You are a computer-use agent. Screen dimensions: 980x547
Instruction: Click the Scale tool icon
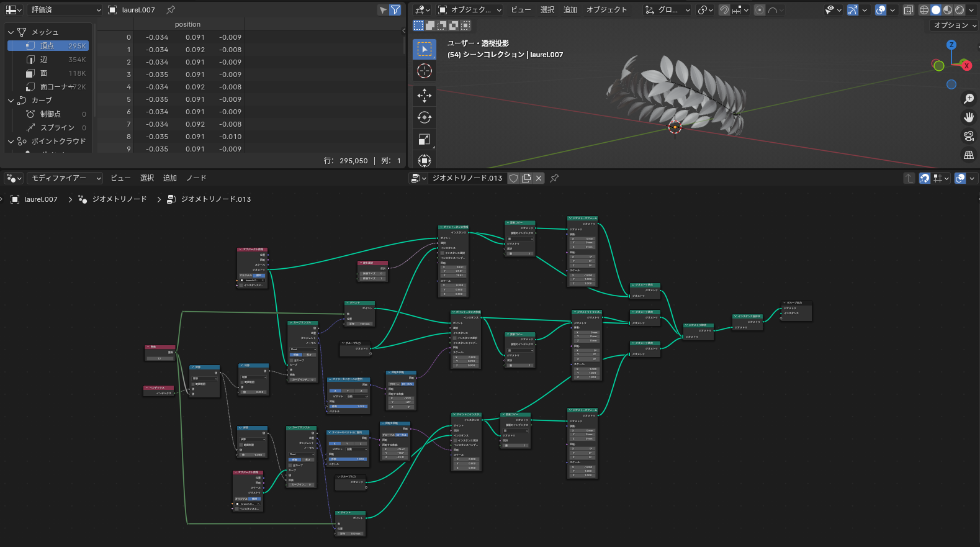[x=425, y=139]
